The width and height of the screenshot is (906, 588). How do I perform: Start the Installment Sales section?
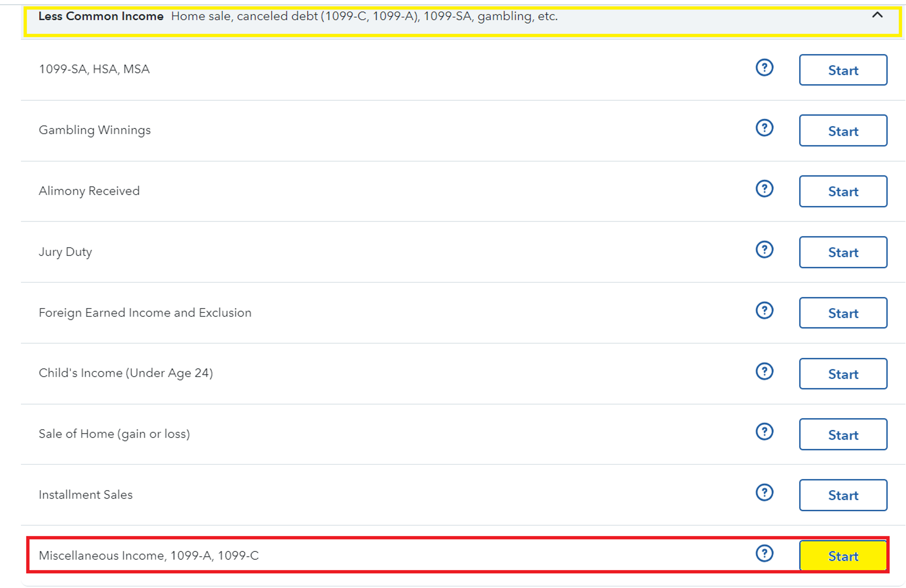tap(843, 495)
